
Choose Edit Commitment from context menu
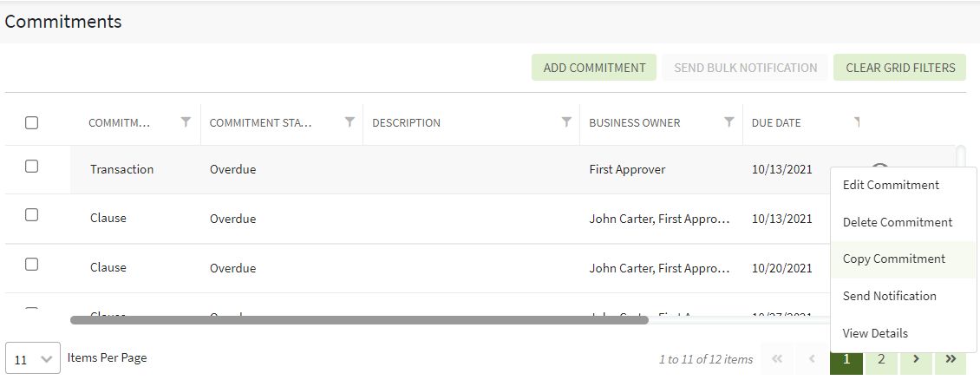coord(891,185)
